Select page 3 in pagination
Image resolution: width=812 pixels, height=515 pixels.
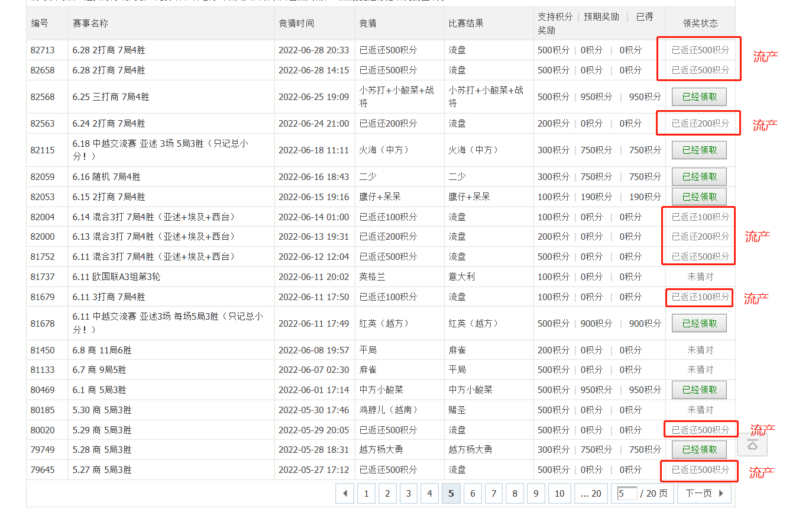[x=408, y=493]
